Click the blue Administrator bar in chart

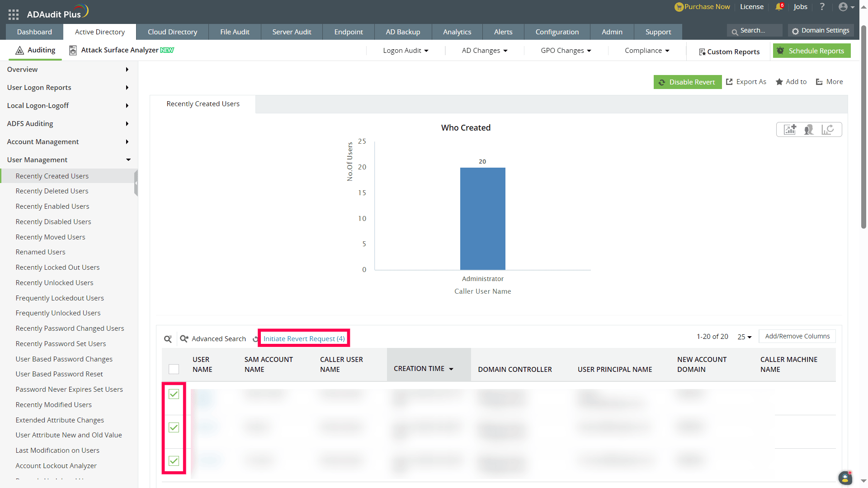(482, 219)
